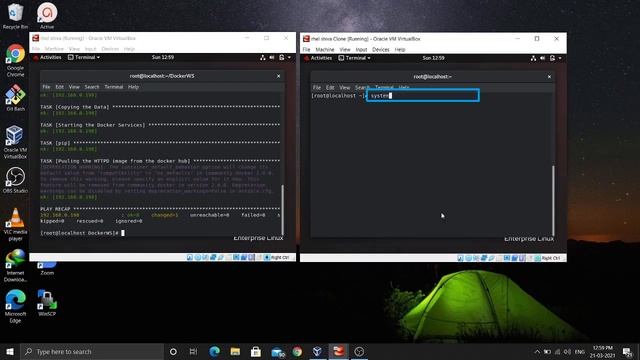Open the Windows Start menu
The width and height of the screenshot is (640, 360).
[10, 351]
